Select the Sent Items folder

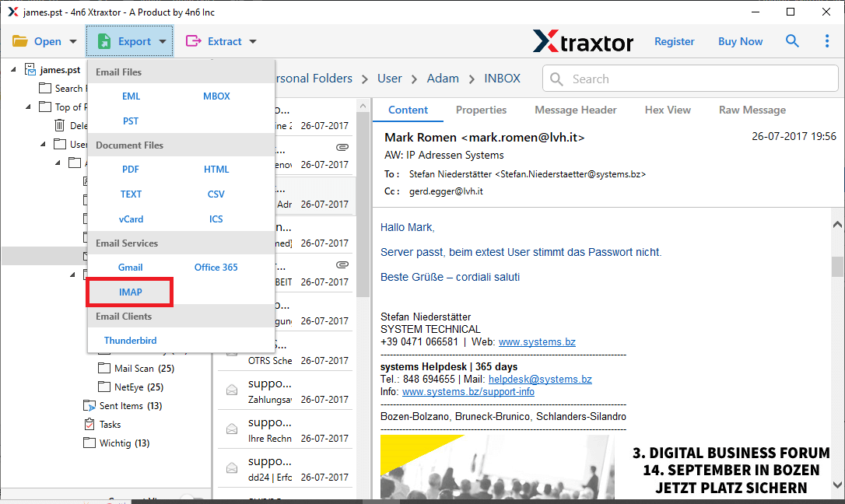pos(123,405)
